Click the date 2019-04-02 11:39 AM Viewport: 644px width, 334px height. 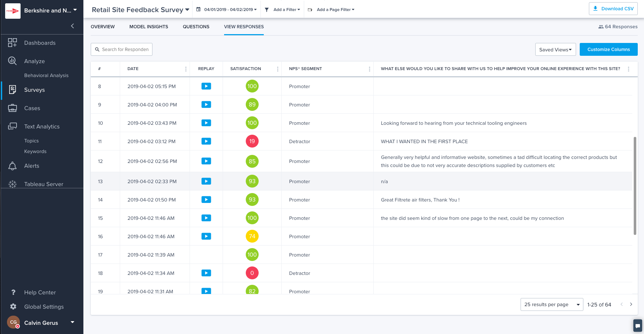tap(151, 255)
